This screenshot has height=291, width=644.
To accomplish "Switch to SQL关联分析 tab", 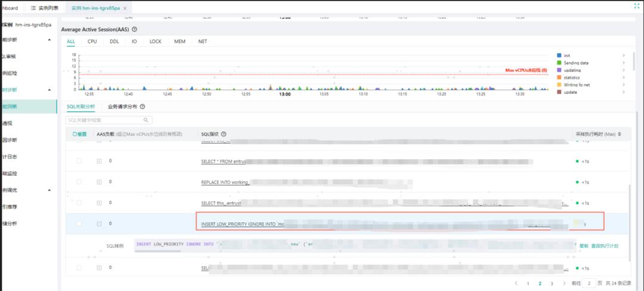I will click(x=81, y=106).
